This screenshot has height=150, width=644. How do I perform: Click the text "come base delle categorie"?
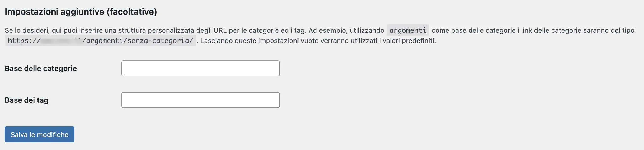[x=473, y=30]
